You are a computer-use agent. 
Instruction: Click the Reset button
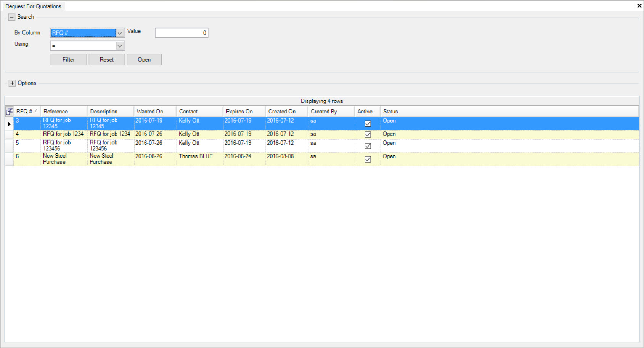pyautogui.click(x=106, y=59)
